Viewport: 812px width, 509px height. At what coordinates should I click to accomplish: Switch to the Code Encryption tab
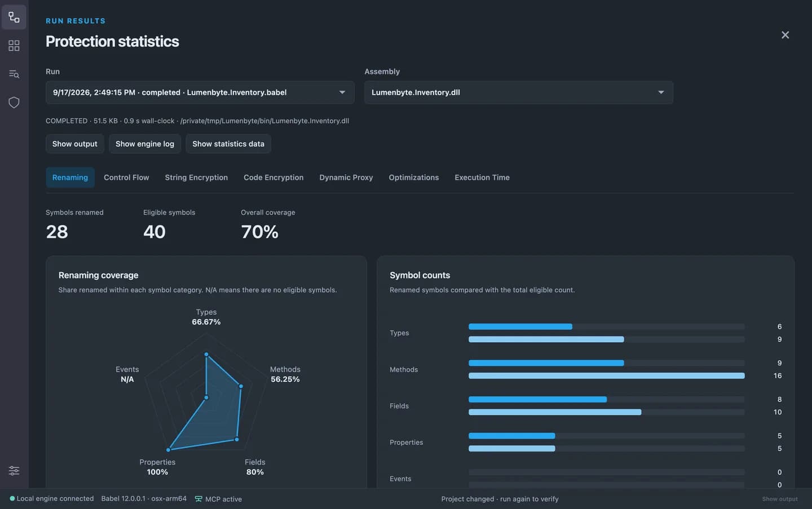(273, 178)
